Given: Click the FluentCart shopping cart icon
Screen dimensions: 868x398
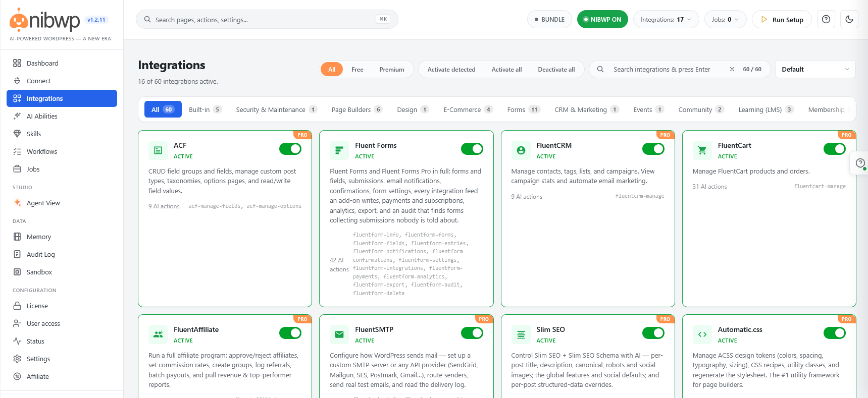Looking at the screenshot, I should pos(702,150).
